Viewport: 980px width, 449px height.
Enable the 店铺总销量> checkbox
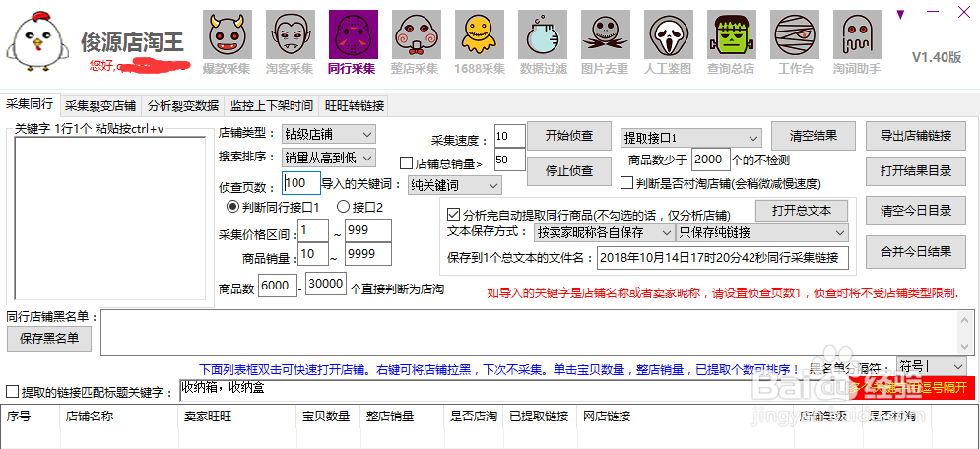(406, 164)
